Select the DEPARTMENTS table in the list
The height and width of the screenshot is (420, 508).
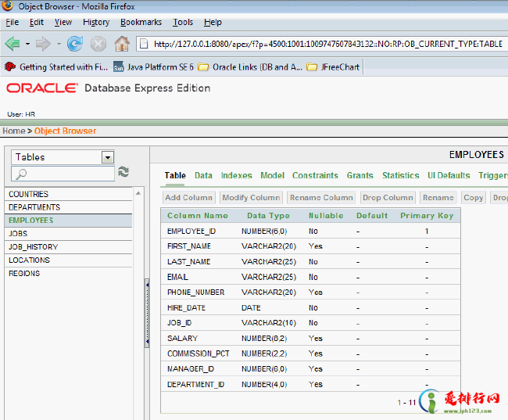pyautogui.click(x=34, y=207)
